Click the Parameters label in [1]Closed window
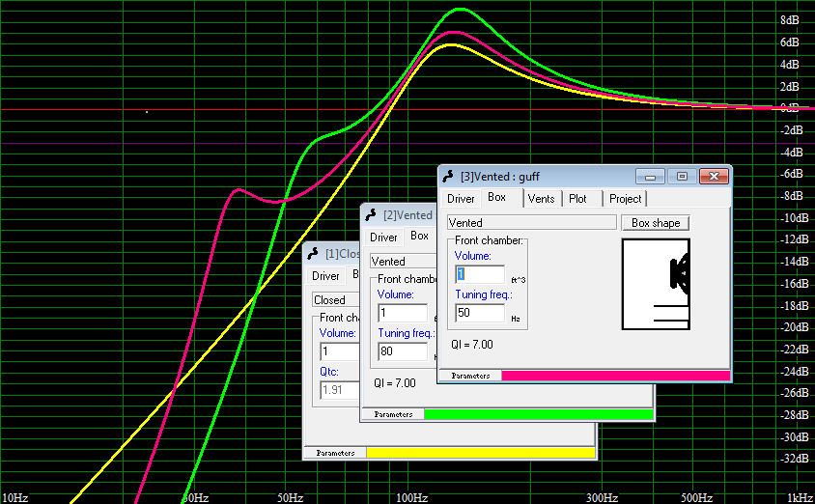815x504 pixels. pos(335,453)
